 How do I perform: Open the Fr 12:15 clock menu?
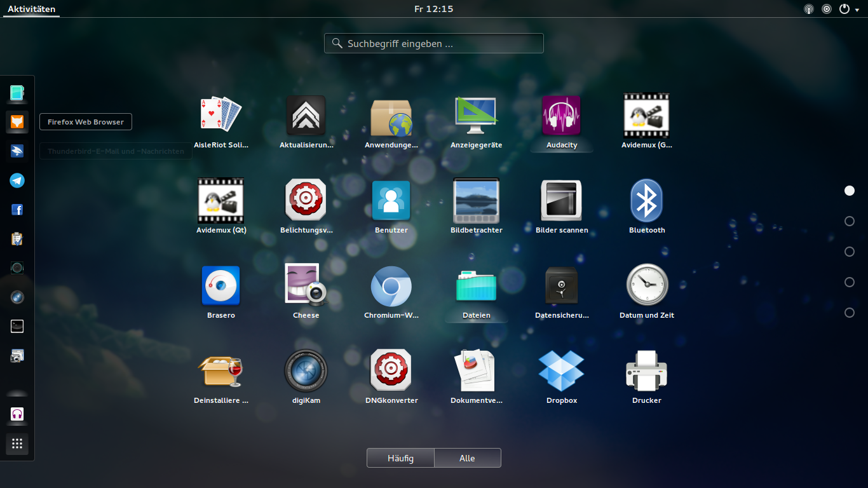[x=433, y=9]
